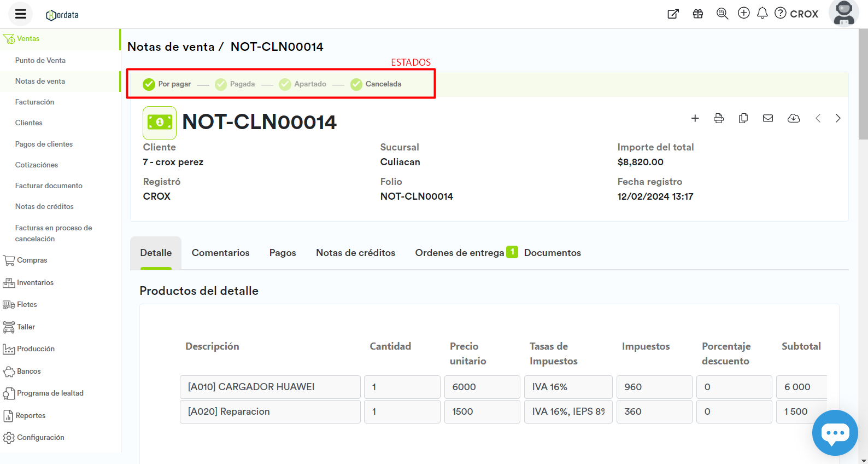This screenshot has height=464, width=868.
Task: Select the Pagada status
Action: (236, 84)
